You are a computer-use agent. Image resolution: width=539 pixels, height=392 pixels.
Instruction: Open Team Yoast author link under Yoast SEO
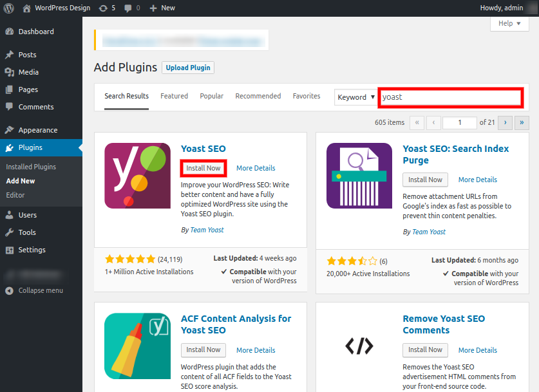click(207, 230)
